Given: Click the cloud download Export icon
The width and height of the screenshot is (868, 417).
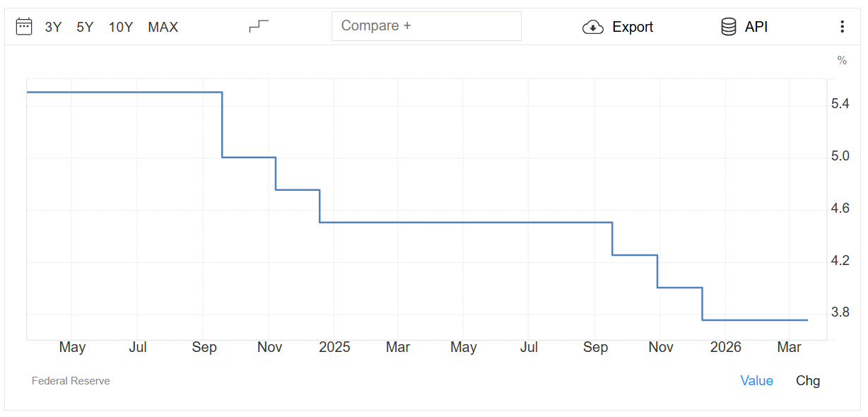Looking at the screenshot, I should [592, 27].
